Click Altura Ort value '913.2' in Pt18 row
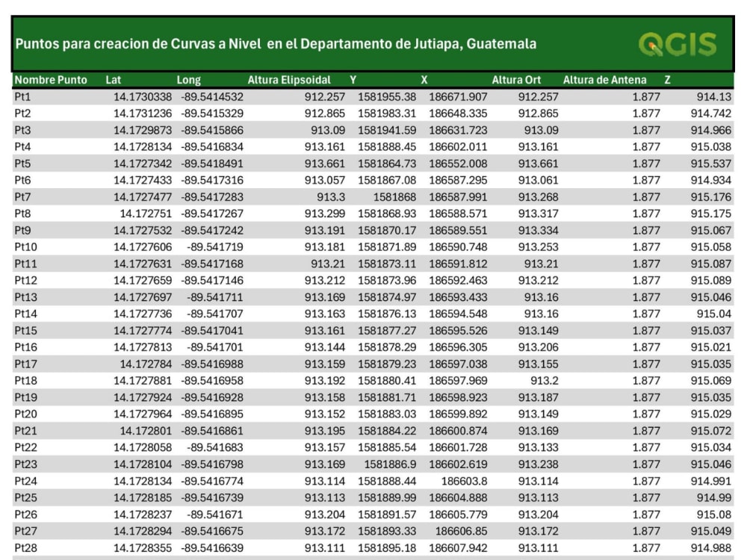The image size is (747, 560). pyautogui.click(x=544, y=381)
